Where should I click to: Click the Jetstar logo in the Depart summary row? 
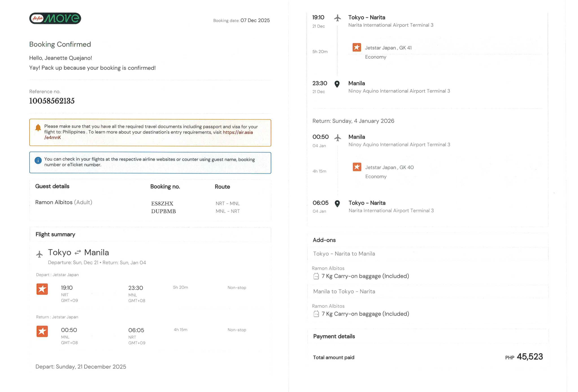(x=42, y=289)
